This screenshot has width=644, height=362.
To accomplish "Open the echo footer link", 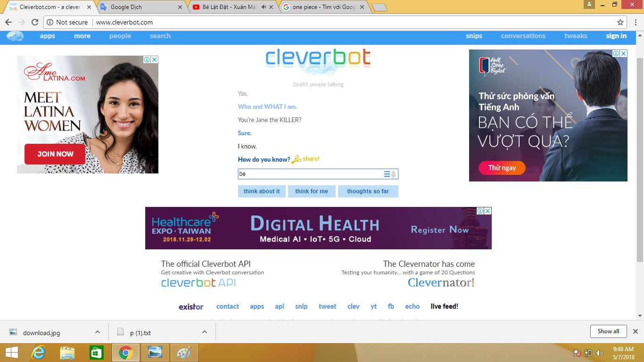I will point(413,306).
